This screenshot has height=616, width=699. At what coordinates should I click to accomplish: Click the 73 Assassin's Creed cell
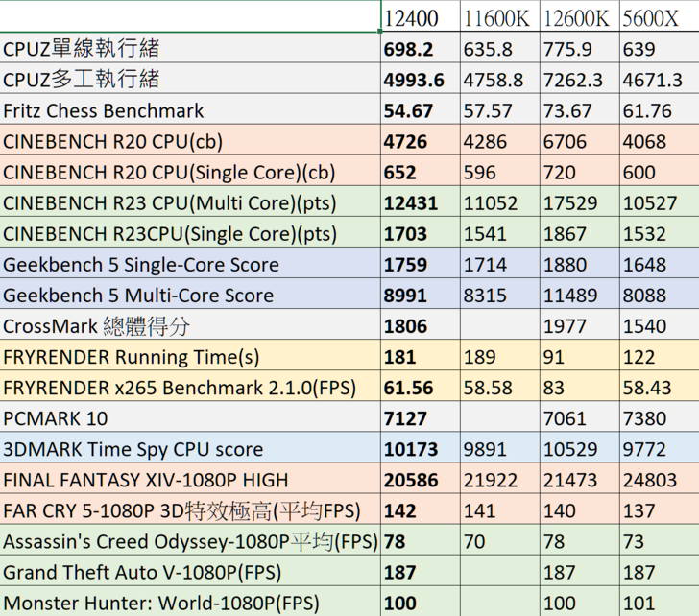click(660, 539)
